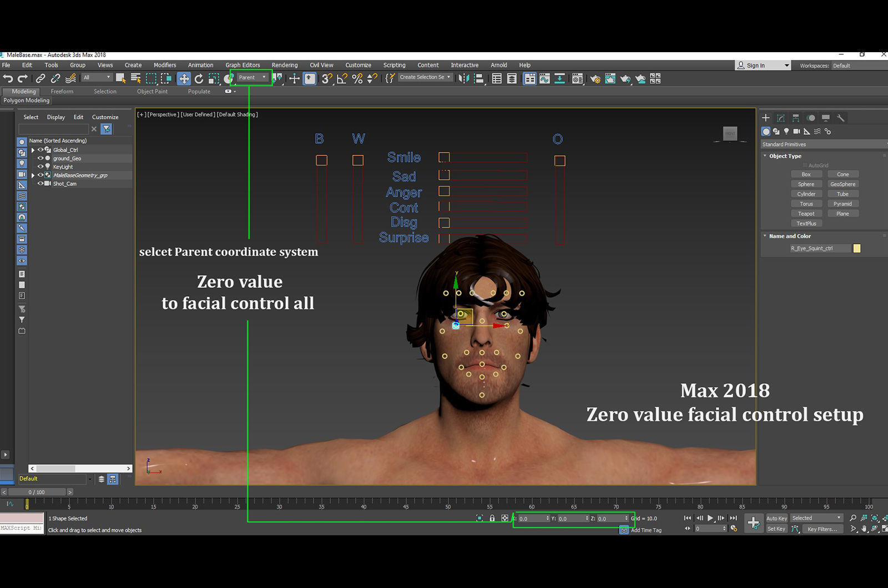Open Select by Name dialog

click(x=135, y=79)
